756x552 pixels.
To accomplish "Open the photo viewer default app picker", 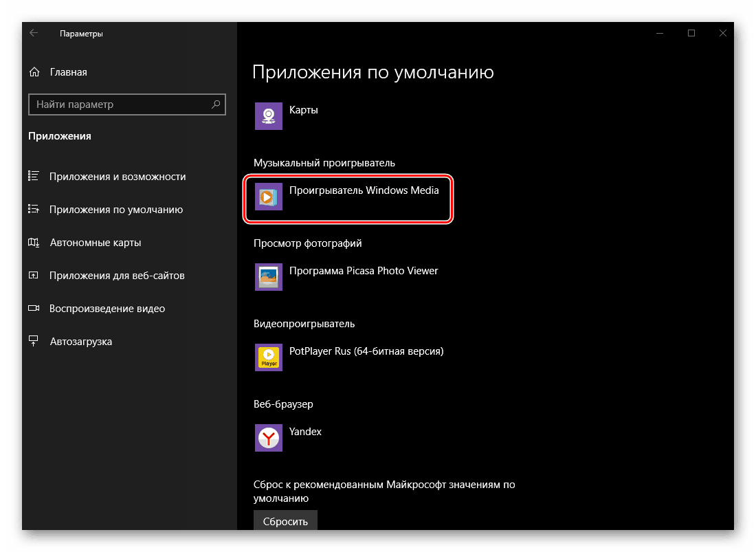I will [x=347, y=276].
